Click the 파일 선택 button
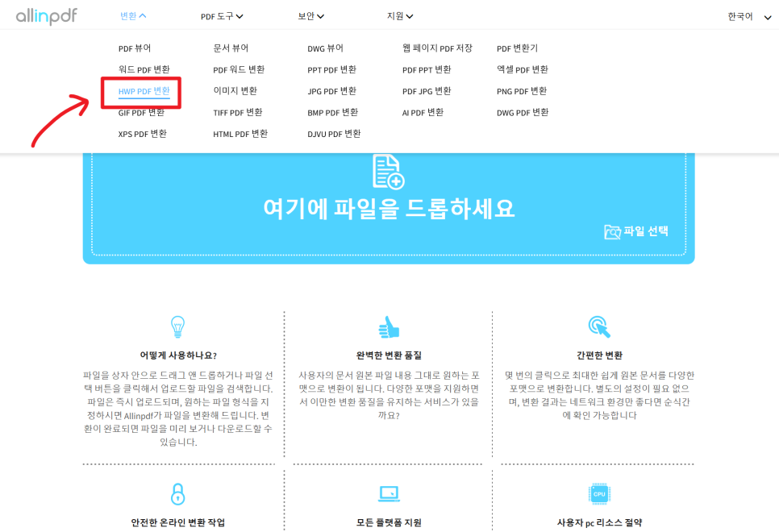The width and height of the screenshot is (779, 532). [x=636, y=231]
